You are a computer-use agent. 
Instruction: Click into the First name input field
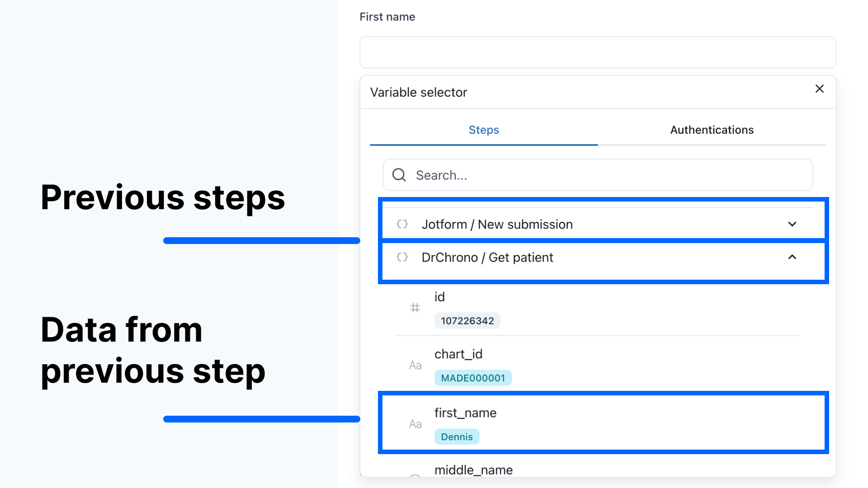[598, 52]
